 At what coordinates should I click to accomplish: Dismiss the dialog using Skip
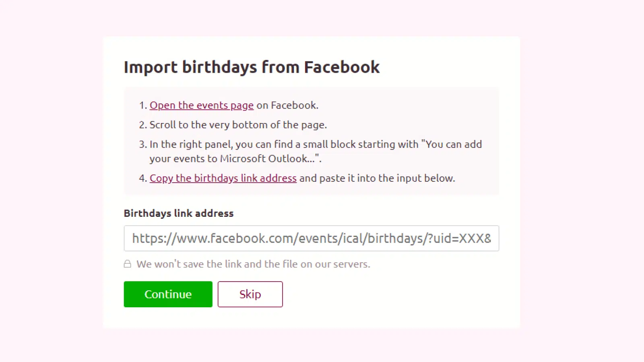[250, 294]
